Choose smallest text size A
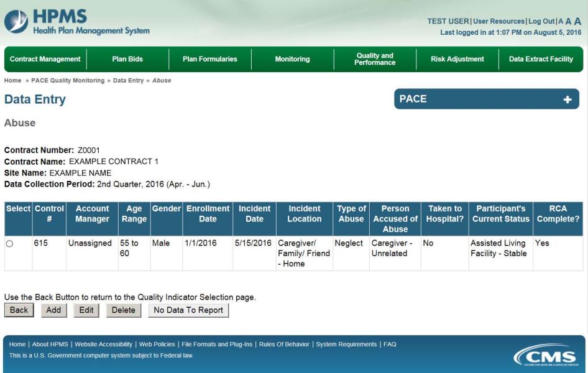The height and width of the screenshot is (373, 588). pyautogui.click(x=561, y=21)
